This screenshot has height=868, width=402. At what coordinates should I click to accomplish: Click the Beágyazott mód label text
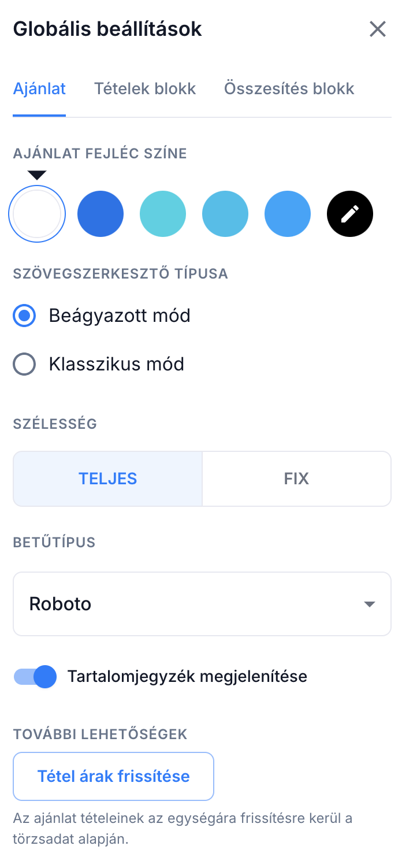coord(120,316)
